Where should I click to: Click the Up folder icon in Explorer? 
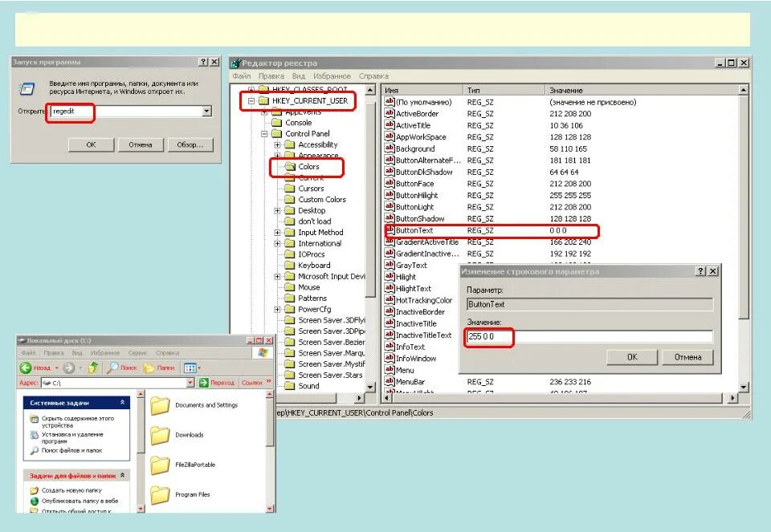(x=93, y=368)
